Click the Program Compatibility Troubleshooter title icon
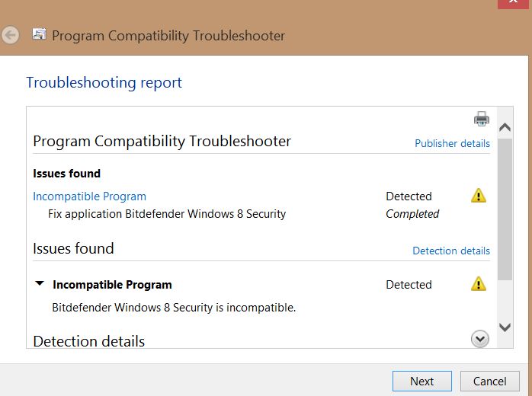 pyautogui.click(x=39, y=34)
